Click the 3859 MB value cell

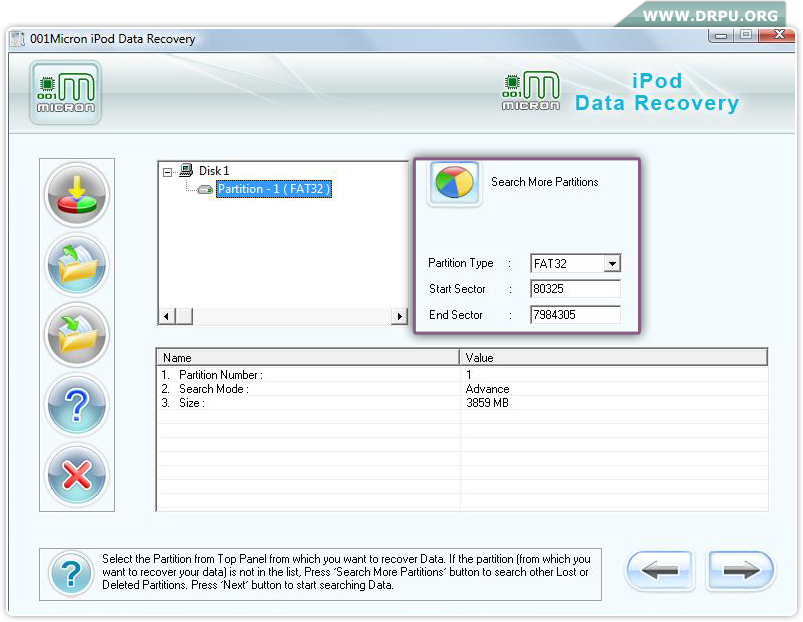click(x=488, y=403)
